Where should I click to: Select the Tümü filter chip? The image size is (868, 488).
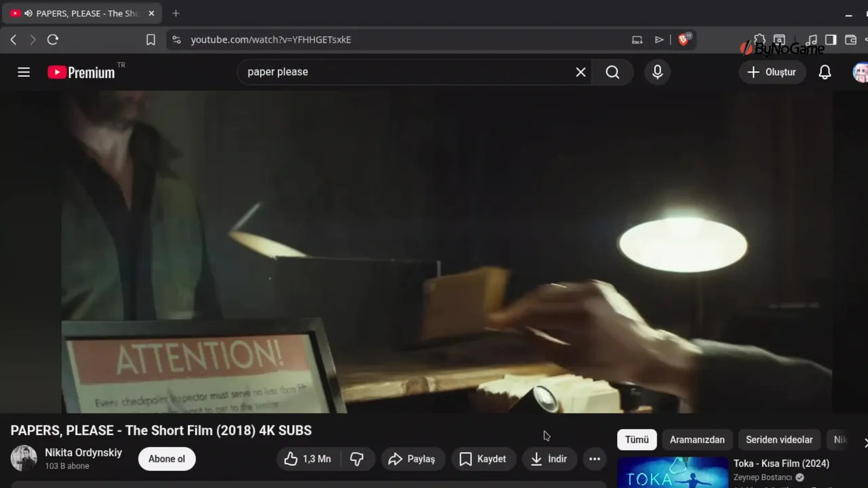pyautogui.click(x=637, y=440)
